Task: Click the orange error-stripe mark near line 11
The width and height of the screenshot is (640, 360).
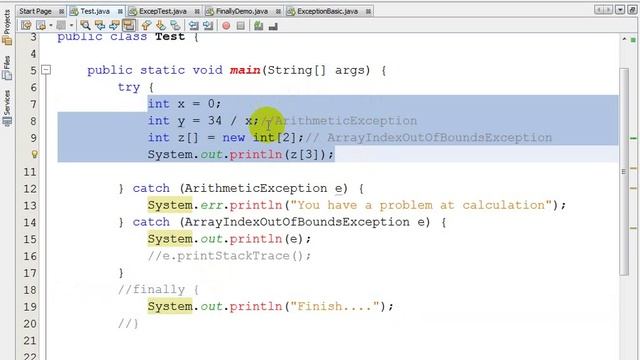Action: 633,168
